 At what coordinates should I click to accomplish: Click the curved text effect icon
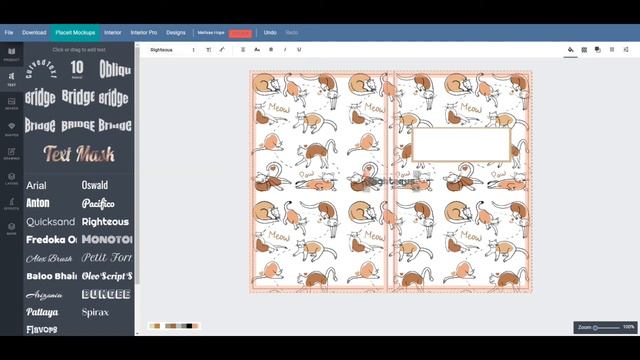click(222, 50)
